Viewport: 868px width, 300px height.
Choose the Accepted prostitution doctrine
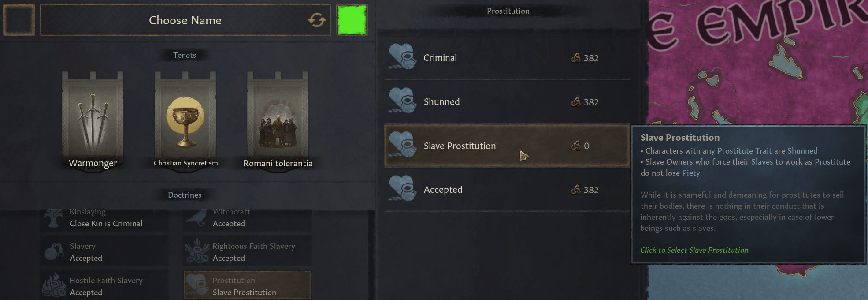[x=507, y=190]
